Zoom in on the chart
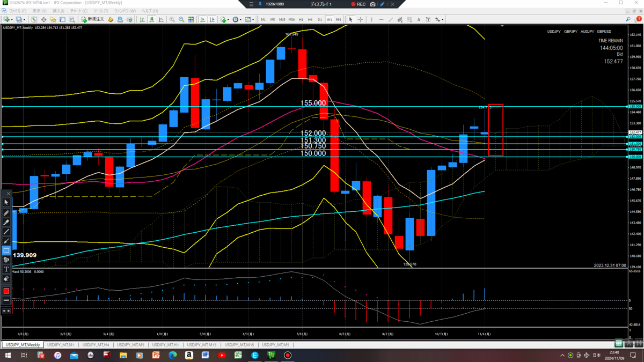Image resolution: width=644 pixels, height=362 pixels. pos(172,19)
